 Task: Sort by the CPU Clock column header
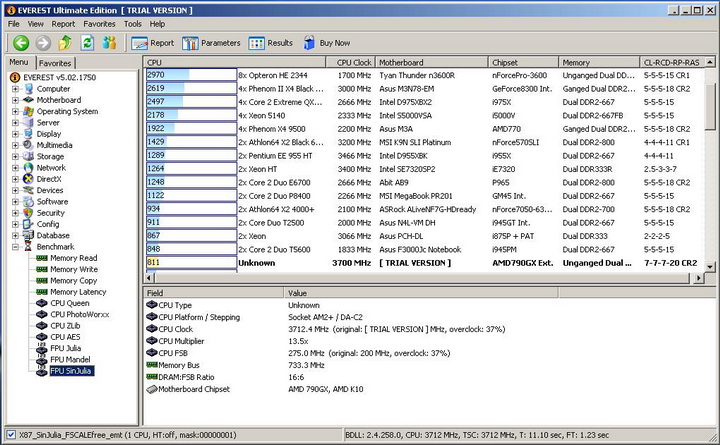tap(350, 62)
